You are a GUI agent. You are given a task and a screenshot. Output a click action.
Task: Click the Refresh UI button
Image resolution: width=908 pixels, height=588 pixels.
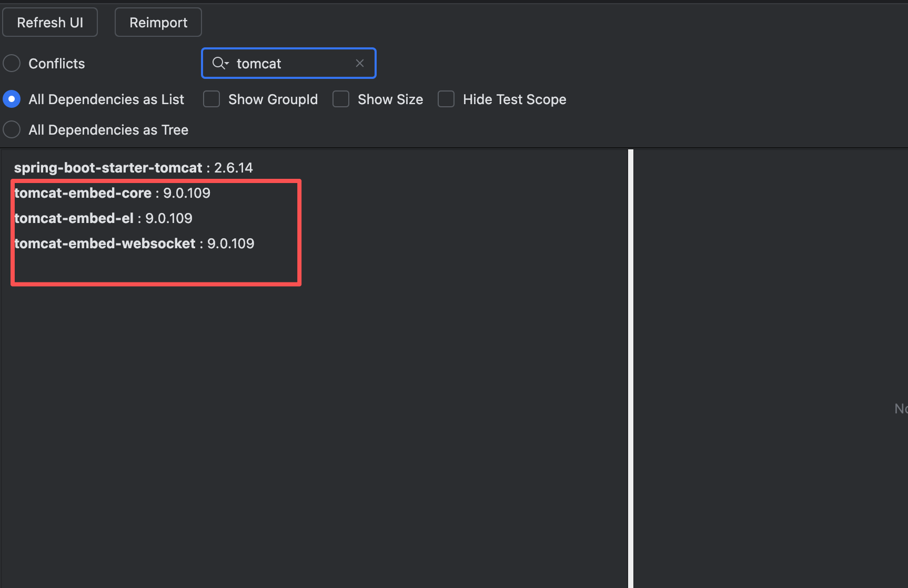click(50, 22)
